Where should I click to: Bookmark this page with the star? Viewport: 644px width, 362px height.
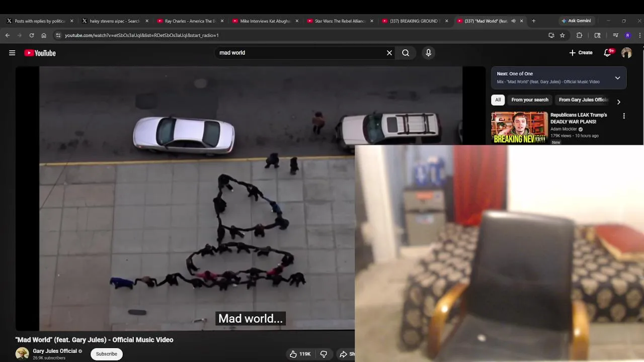562,35
